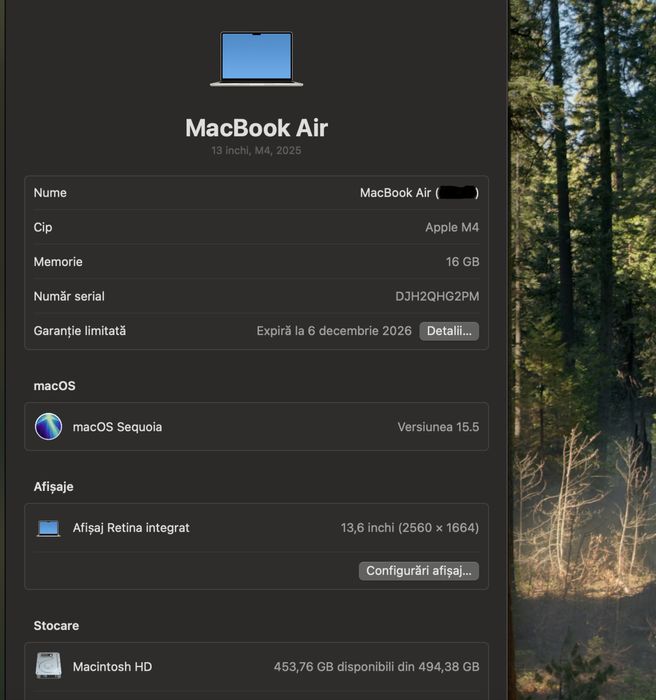Click the Memorie row label
The width and height of the screenshot is (656, 700).
[58, 262]
